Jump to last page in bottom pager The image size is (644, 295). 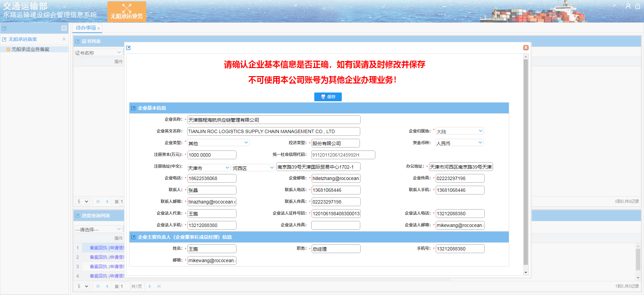pyautogui.click(x=159, y=286)
